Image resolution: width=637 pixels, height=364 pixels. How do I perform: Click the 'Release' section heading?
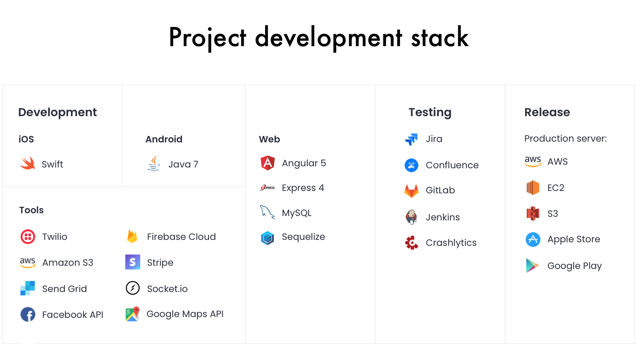coord(547,112)
